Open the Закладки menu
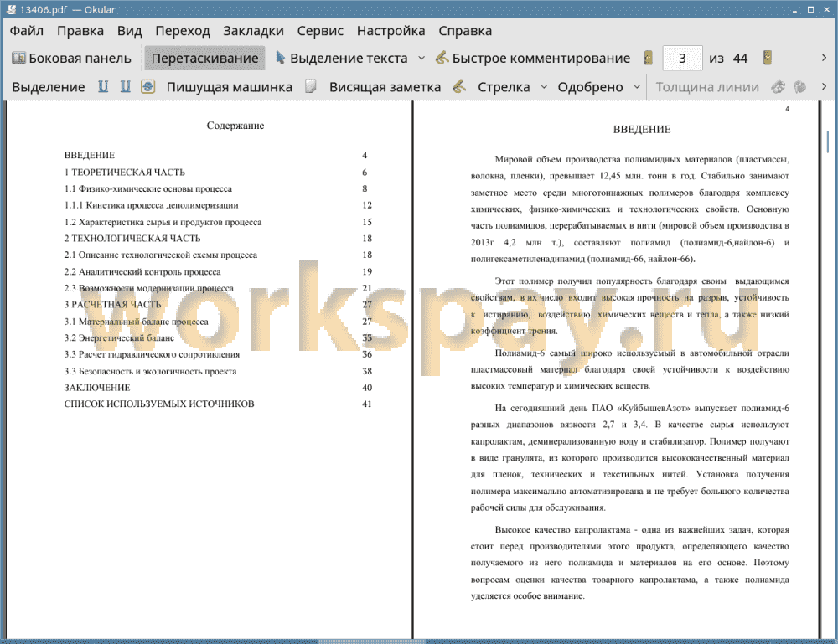The width and height of the screenshot is (838, 644). tap(253, 31)
